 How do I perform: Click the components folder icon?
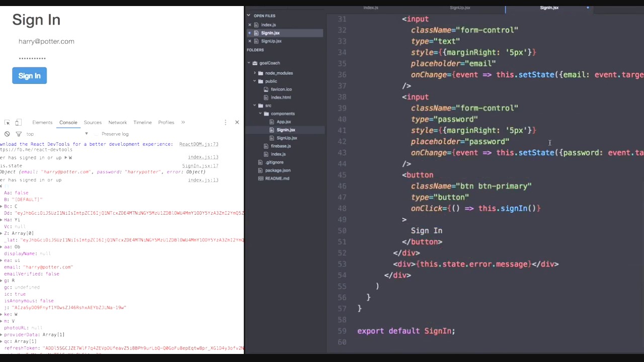click(266, 114)
